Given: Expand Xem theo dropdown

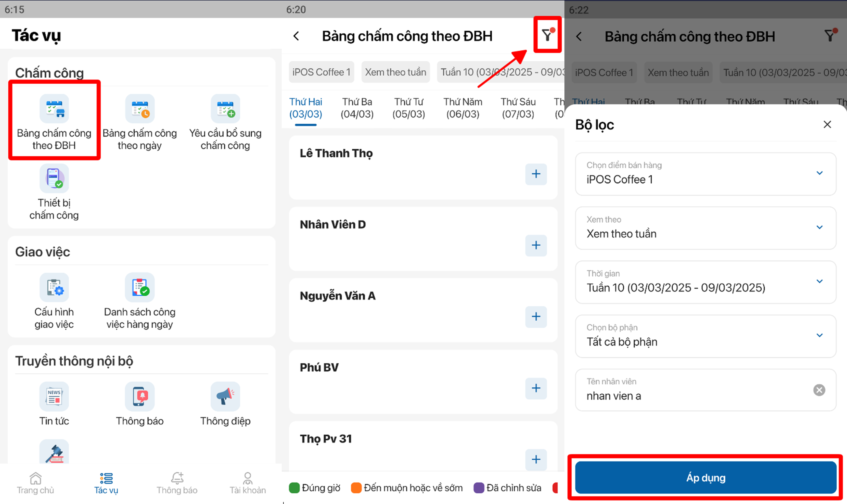Looking at the screenshot, I should click(x=705, y=228).
